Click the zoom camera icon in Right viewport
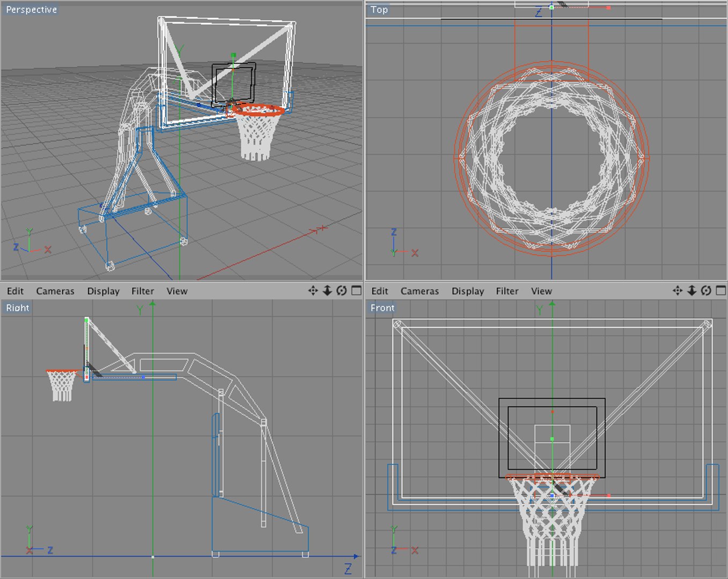This screenshot has height=579, width=728. pyautogui.click(x=327, y=291)
